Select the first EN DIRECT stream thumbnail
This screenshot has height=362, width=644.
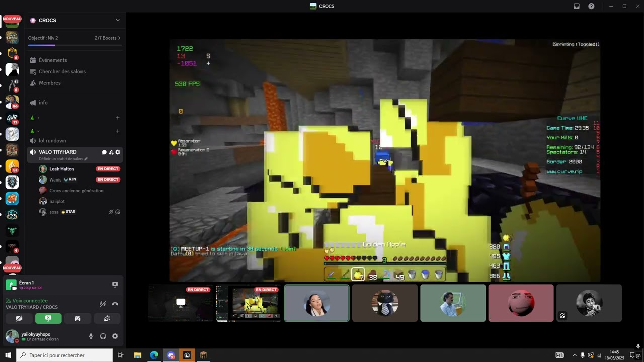[x=181, y=303]
